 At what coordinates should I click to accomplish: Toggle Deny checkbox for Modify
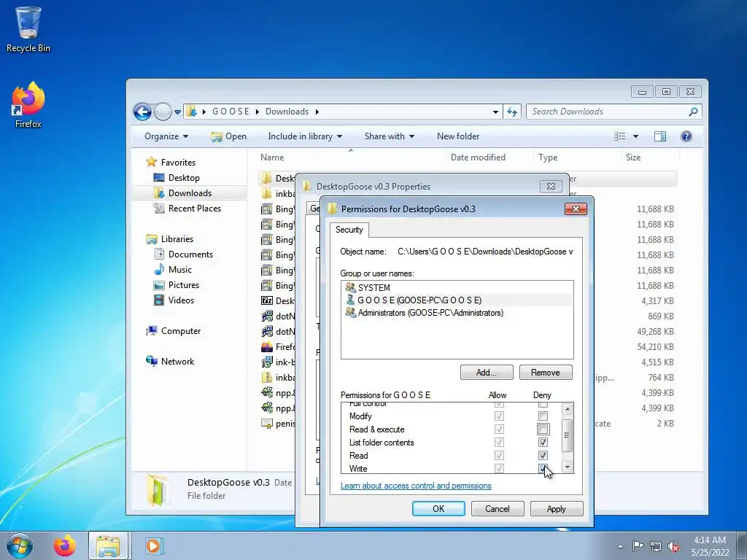(x=543, y=416)
